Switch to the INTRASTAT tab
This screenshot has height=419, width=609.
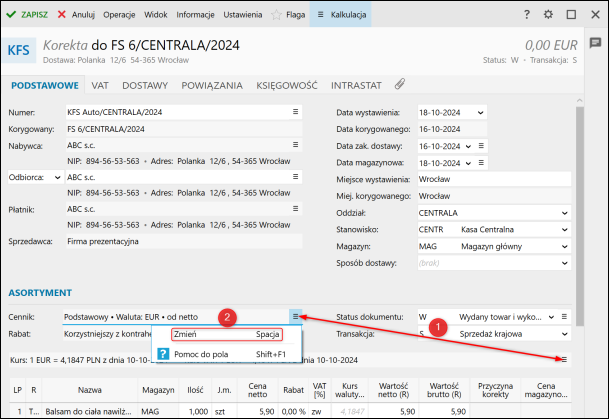(356, 85)
